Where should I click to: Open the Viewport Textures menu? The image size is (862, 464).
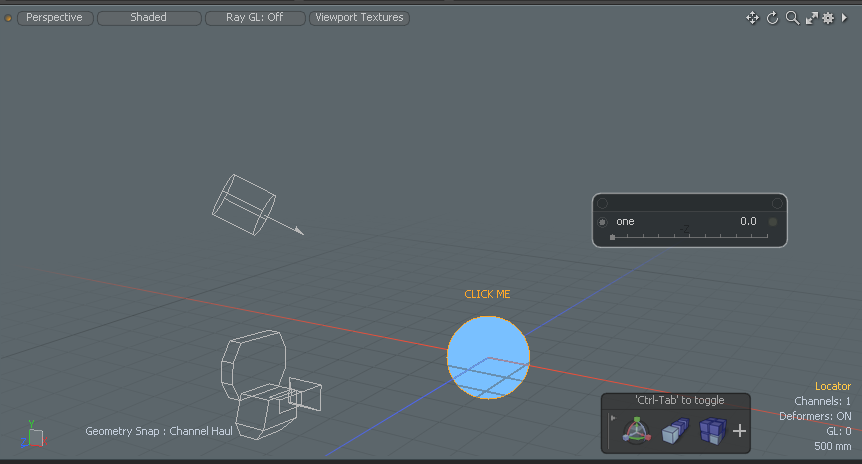(359, 18)
